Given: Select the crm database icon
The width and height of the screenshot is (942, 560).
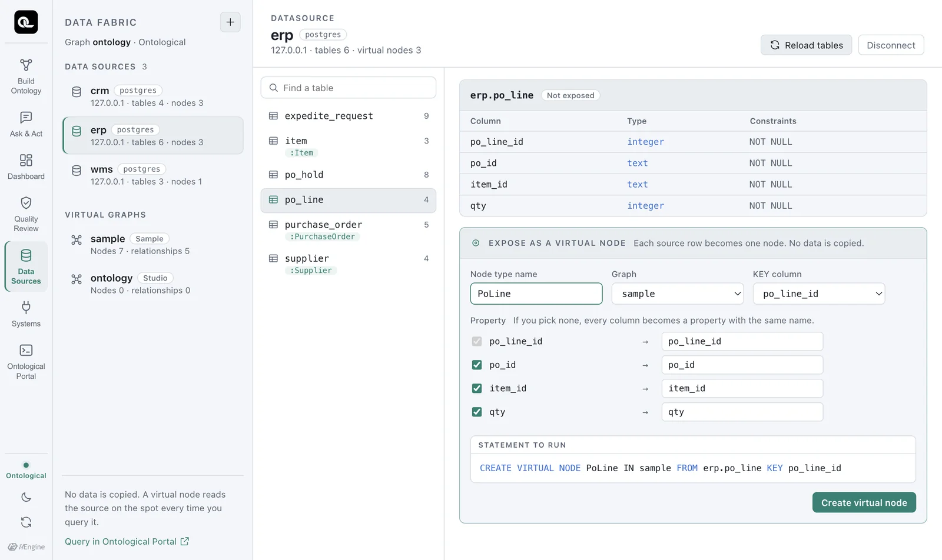Looking at the screenshot, I should 77,92.
